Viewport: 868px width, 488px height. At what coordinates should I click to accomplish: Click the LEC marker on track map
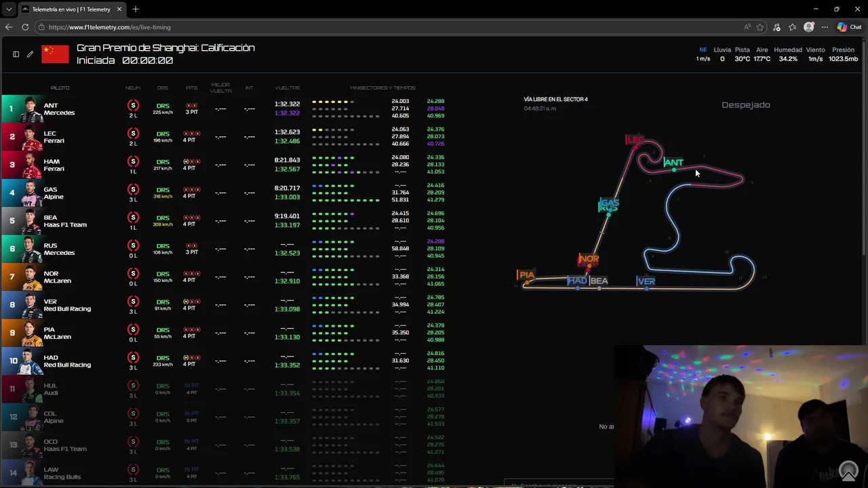click(x=635, y=140)
